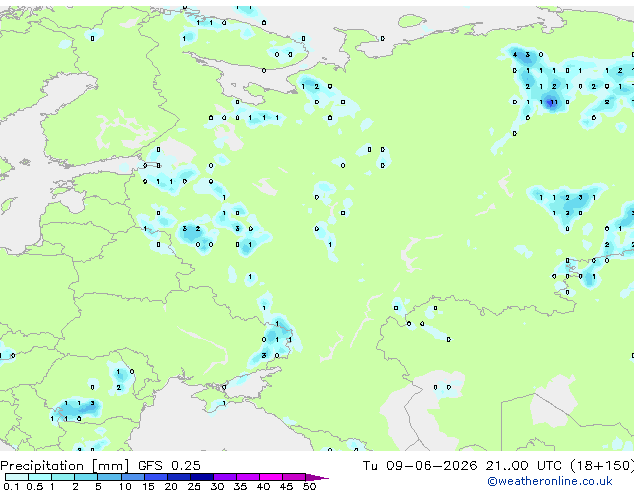Click the legend number '50'
This screenshot has height=490, width=634.
click(309, 486)
